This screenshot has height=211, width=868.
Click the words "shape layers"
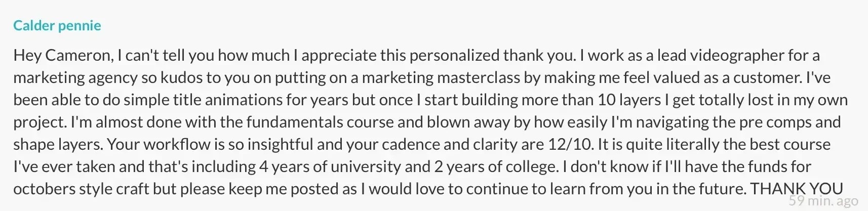pos(58,144)
